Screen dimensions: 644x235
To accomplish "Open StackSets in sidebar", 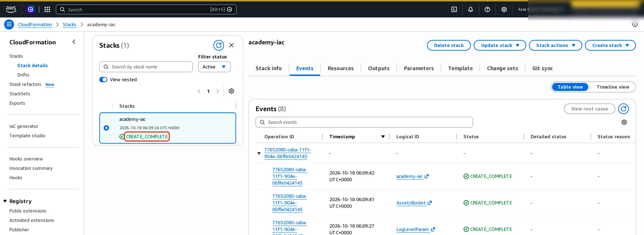I will pyautogui.click(x=20, y=94).
